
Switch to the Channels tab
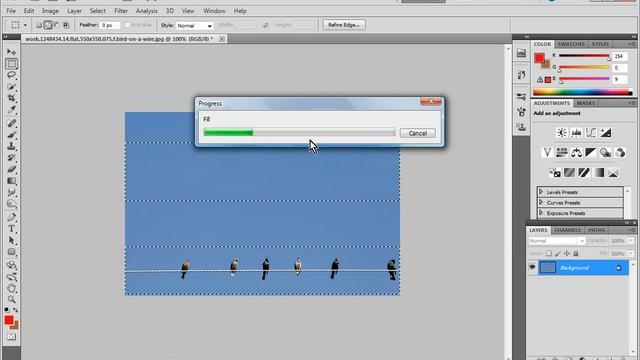567,230
